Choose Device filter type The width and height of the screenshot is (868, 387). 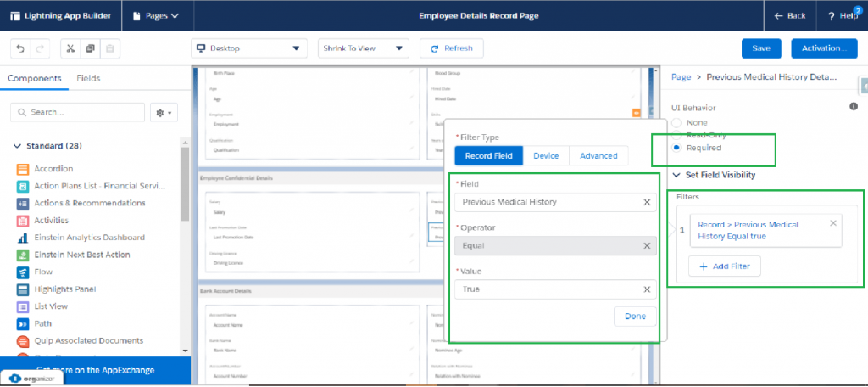(x=547, y=156)
